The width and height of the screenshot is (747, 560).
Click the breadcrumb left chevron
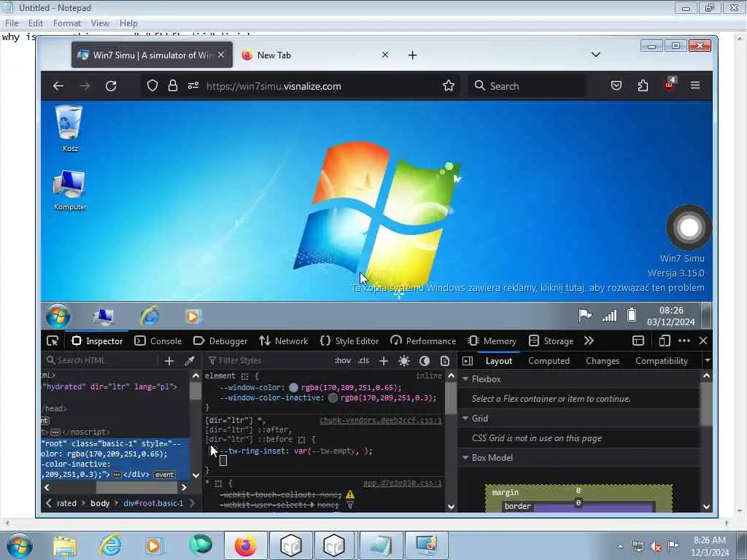tap(48, 503)
